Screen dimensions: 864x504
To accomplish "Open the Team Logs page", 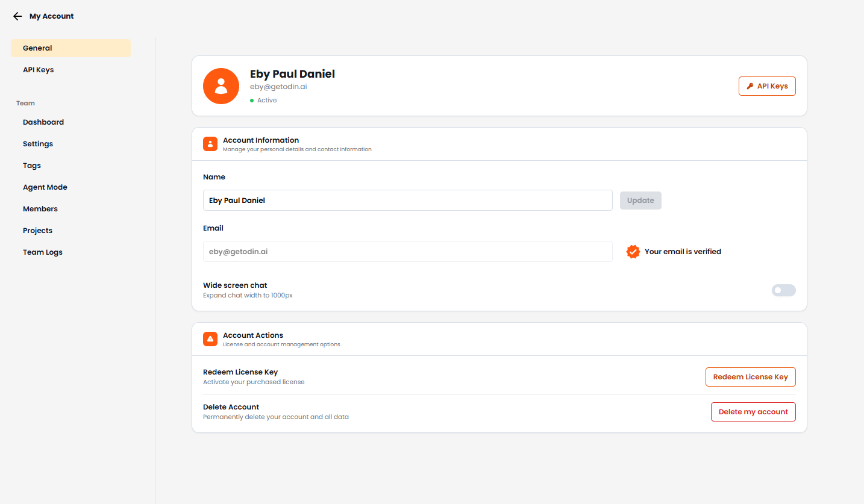I will point(42,252).
